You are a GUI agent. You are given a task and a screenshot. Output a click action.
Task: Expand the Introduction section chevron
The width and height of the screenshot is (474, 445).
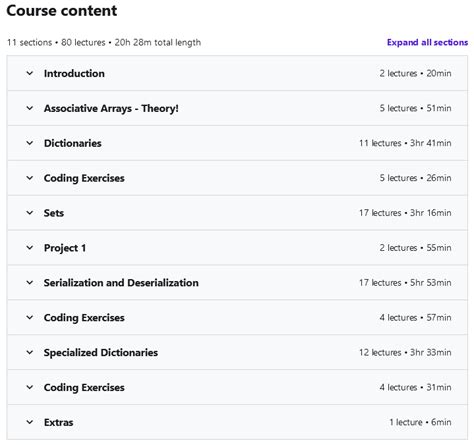30,73
